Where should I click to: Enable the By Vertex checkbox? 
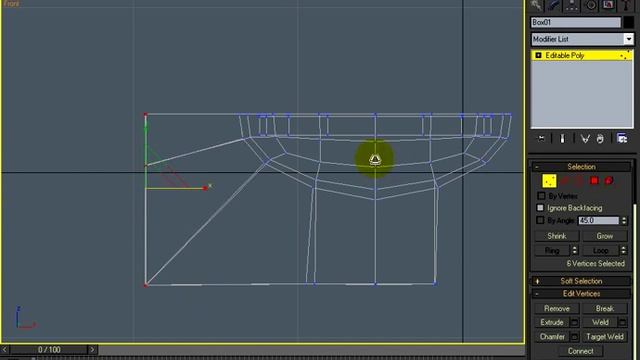coord(541,196)
